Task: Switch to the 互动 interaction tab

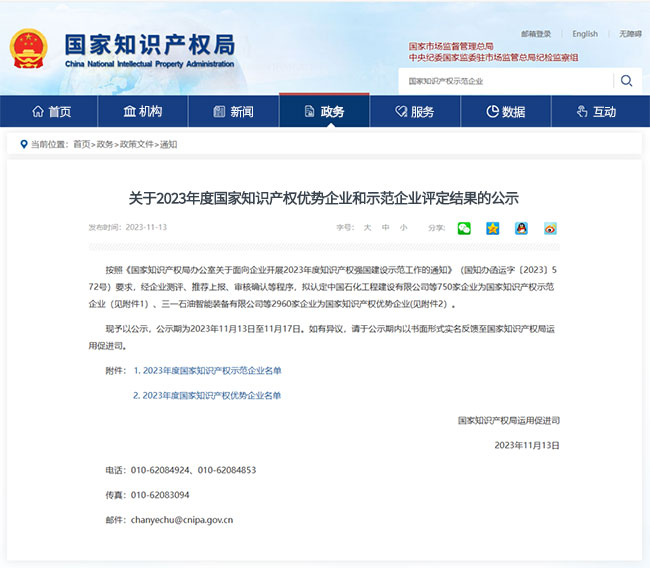Action: click(595, 111)
